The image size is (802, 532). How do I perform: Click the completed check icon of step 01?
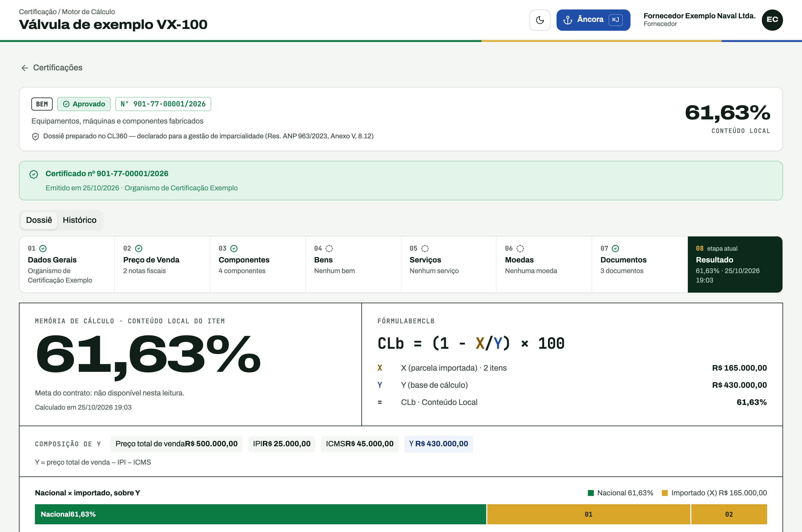click(43, 248)
